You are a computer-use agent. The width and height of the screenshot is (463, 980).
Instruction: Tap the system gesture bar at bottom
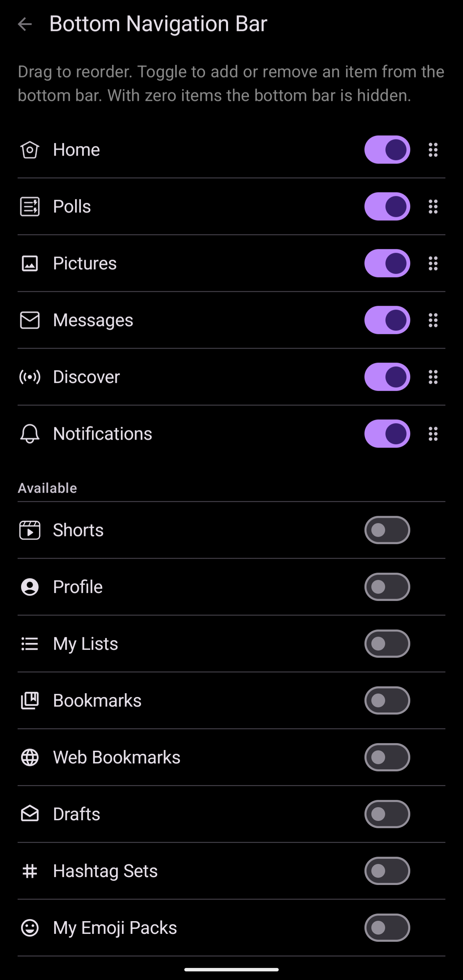coord(231,970)
